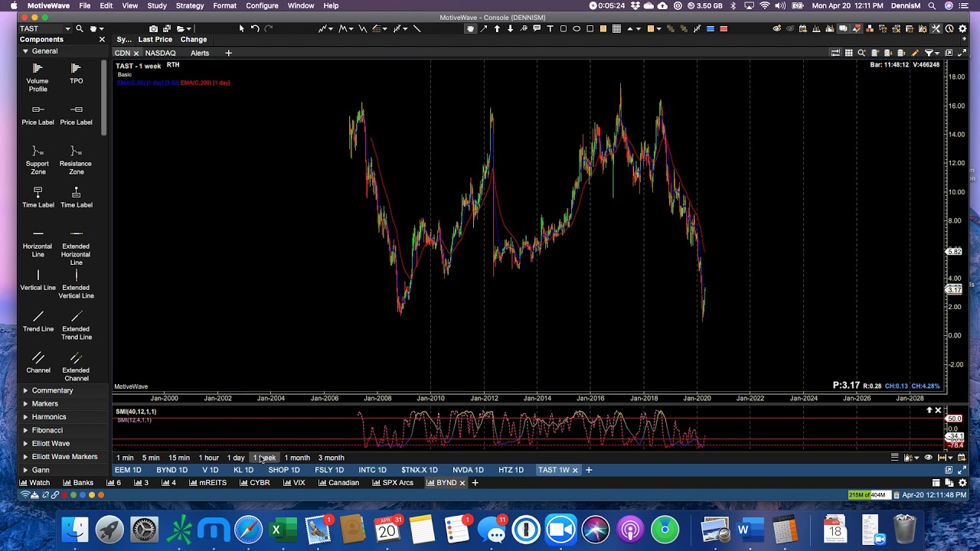Select the text T annotation tool
980x551 pixels.
[550, 28]
